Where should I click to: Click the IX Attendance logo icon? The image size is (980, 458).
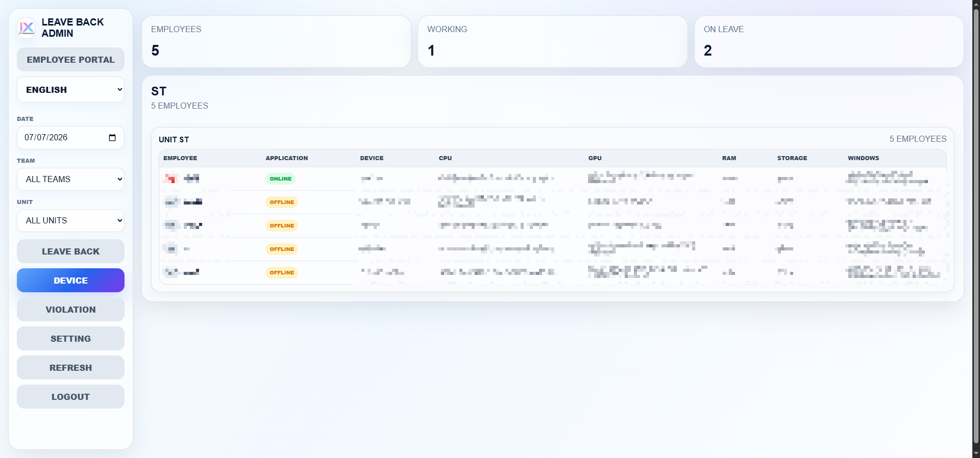pos(27,28)
